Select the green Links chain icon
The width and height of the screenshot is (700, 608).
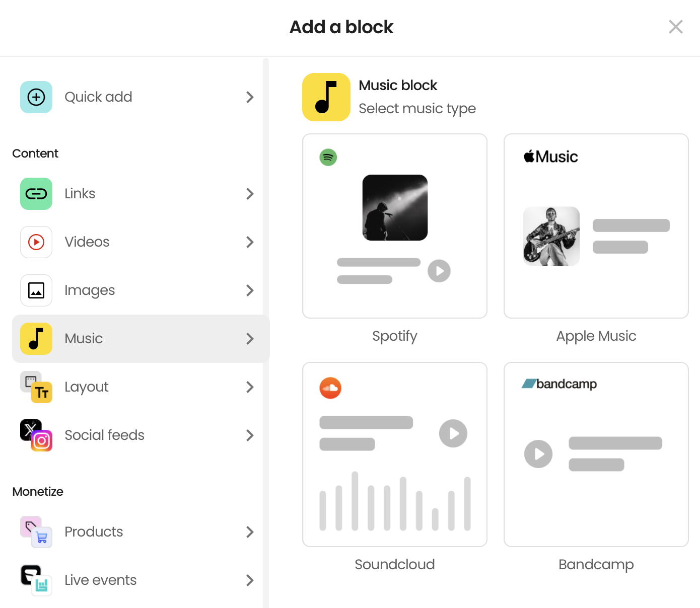(x=36, y=194)
